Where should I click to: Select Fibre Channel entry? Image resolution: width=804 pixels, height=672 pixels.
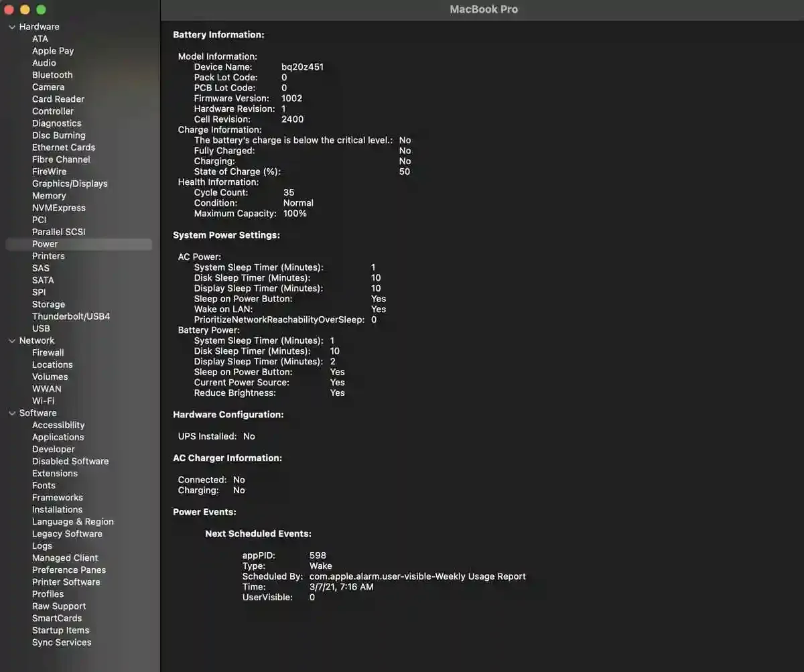point(61,159)
